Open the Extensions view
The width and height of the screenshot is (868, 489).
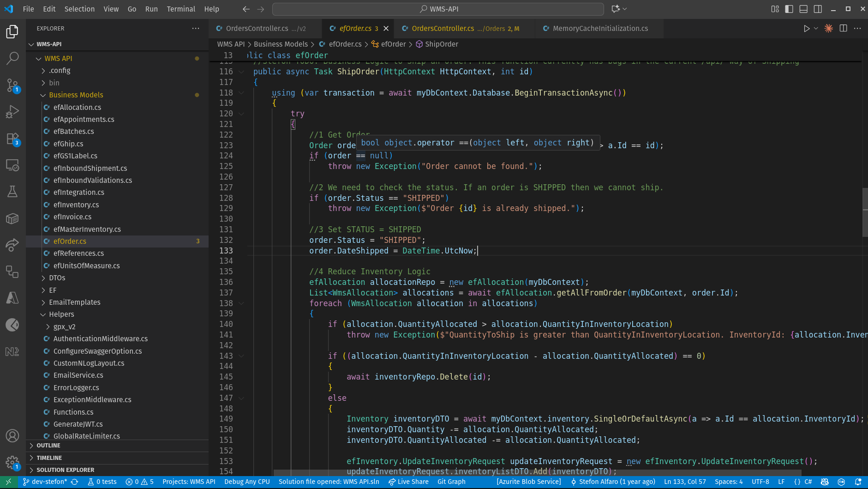coord(12,139)
